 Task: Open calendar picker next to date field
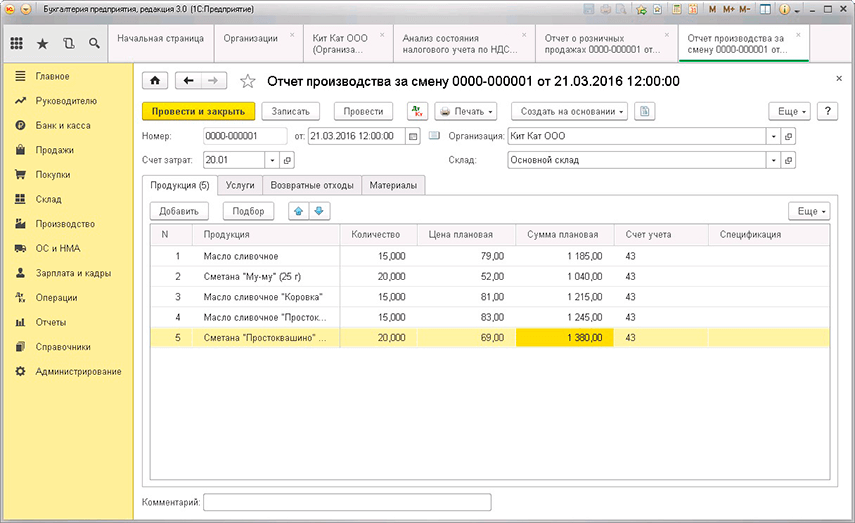click(414, 136)
